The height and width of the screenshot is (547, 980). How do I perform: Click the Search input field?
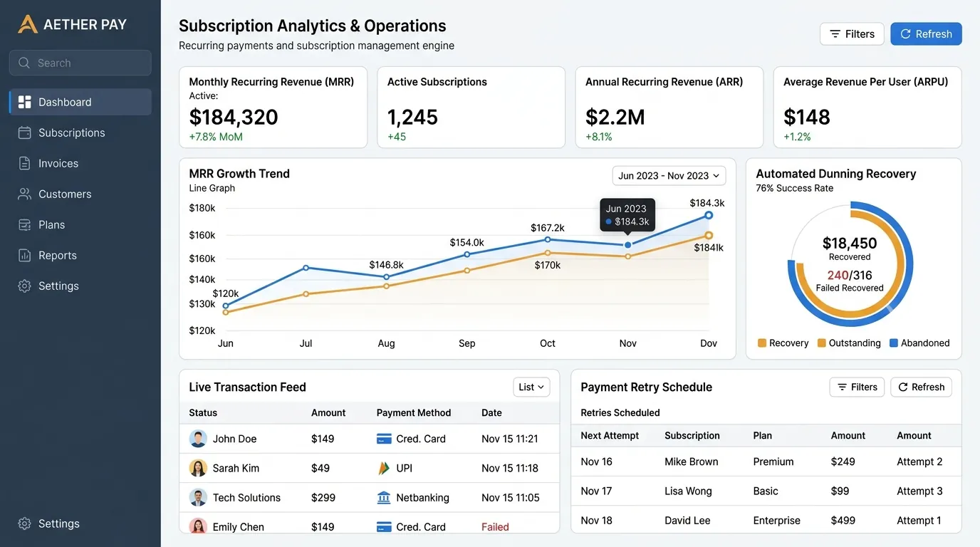coord(80,63)
